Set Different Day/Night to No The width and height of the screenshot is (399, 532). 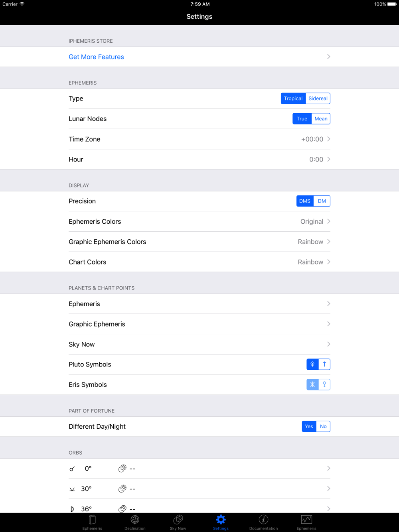coord(323,426)
